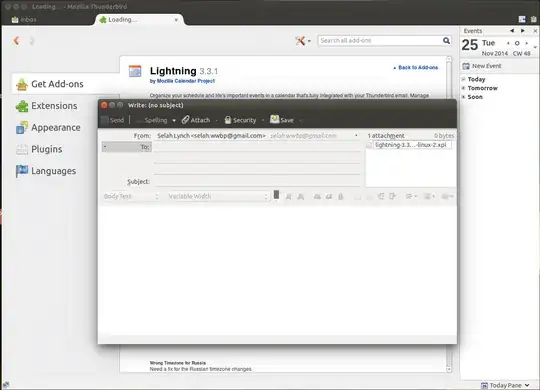Click the Send button in Write window

(113, 120)
